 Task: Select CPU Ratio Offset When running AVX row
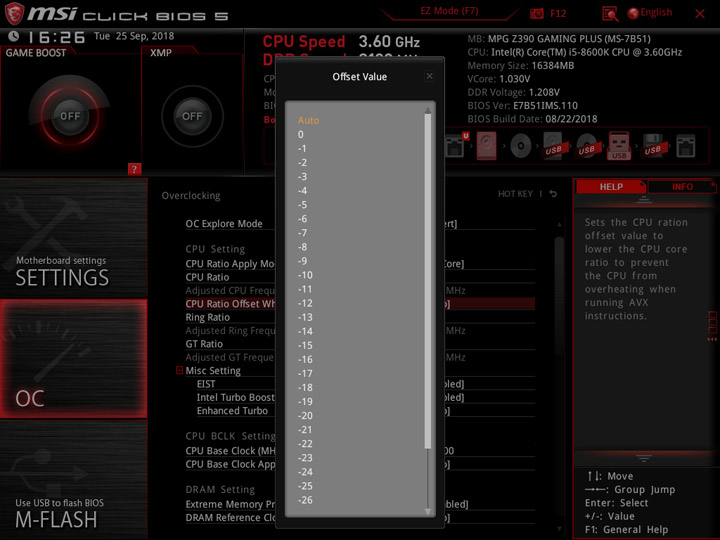pyautogui.click(x=360, y=304)
